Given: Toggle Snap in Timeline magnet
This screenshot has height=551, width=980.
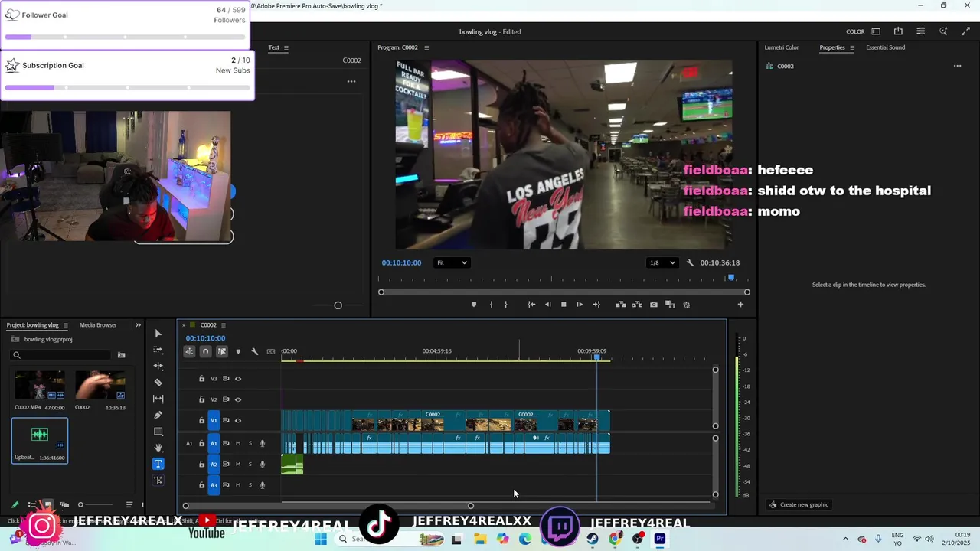Looking at the screenshot, I should click(x=205, y=351).
